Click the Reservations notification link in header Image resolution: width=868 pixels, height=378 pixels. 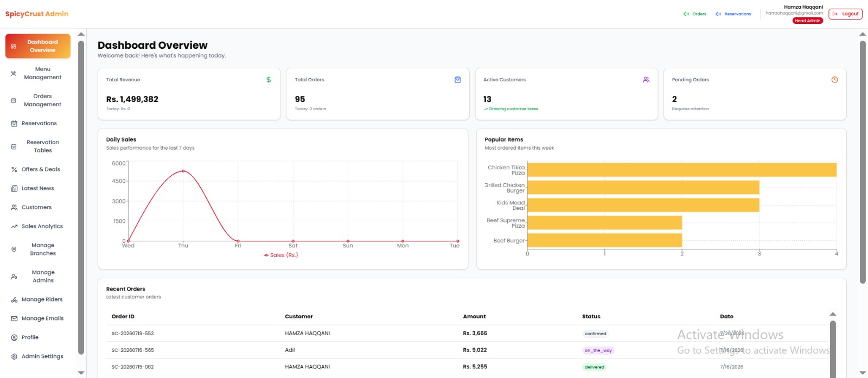733,14
